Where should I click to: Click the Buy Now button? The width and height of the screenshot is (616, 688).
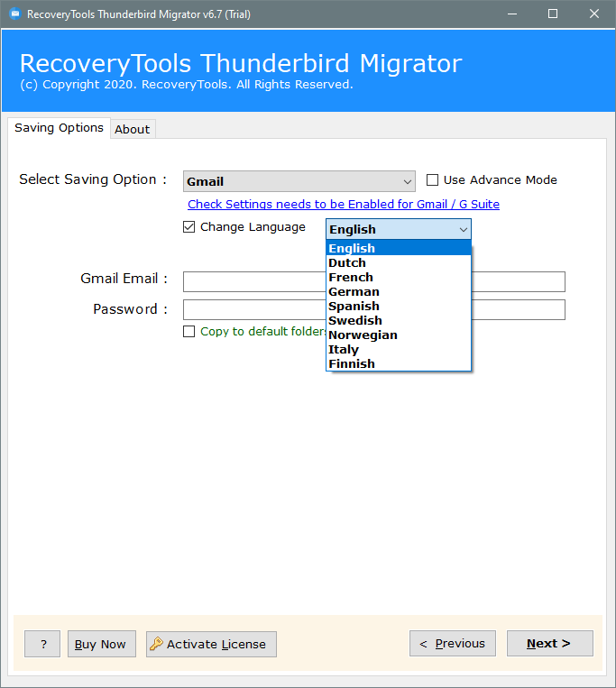(102, 644)
